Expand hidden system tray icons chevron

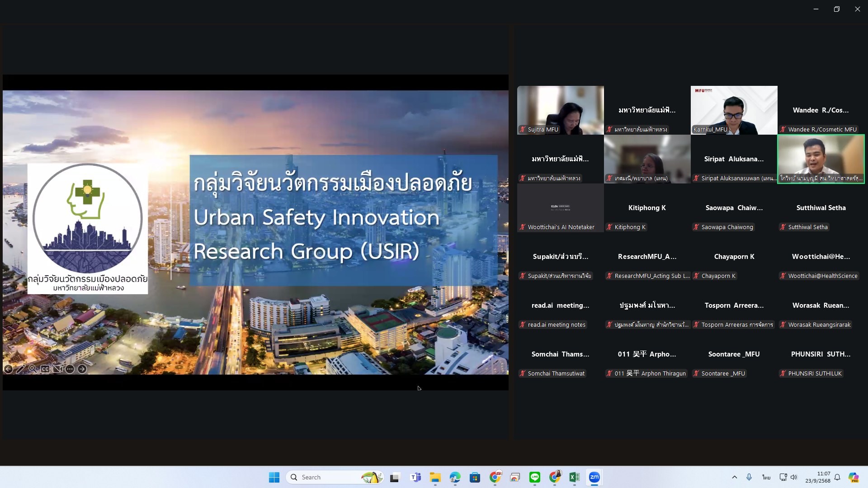pyautogui.click(x=734, y=477)
